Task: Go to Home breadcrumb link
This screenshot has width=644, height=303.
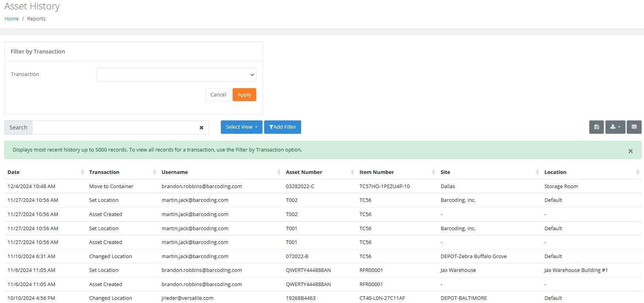Action: (x=11, y=19)
